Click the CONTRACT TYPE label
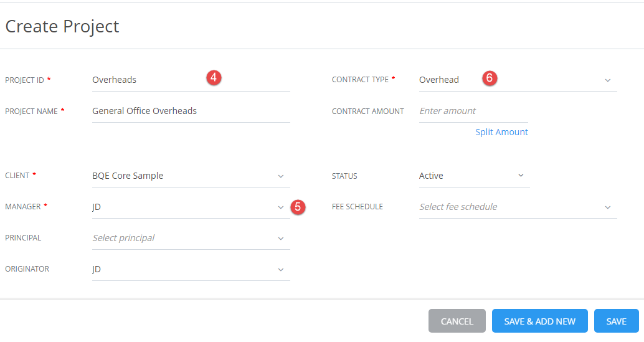Screen dimensions: 644x342 point(360,80)
